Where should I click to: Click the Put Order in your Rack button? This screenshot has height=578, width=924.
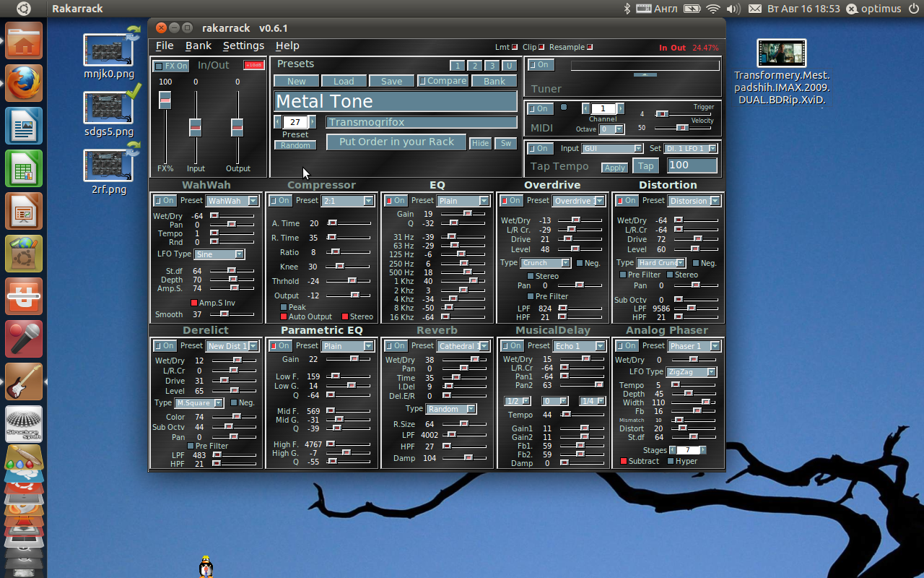[x=396, y=142]
